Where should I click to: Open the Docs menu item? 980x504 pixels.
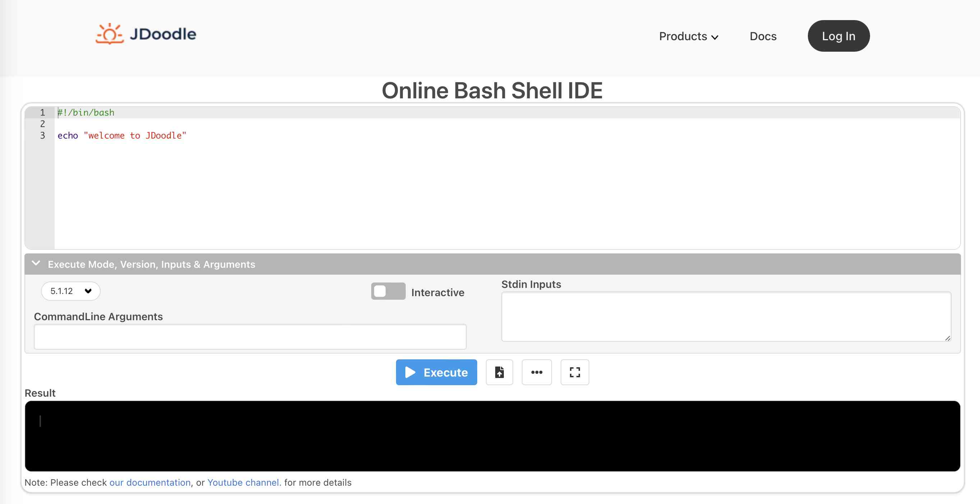click(x=763, y=37)
